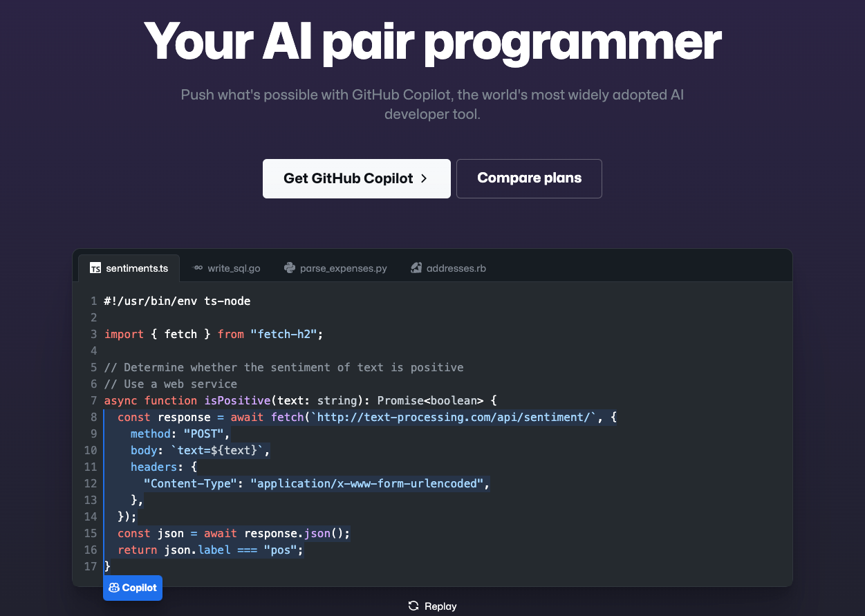Click 'const json = await response.json()' line
Viewport: 865px width, 616px height.
pyautogui.click(x=234, y=533)
